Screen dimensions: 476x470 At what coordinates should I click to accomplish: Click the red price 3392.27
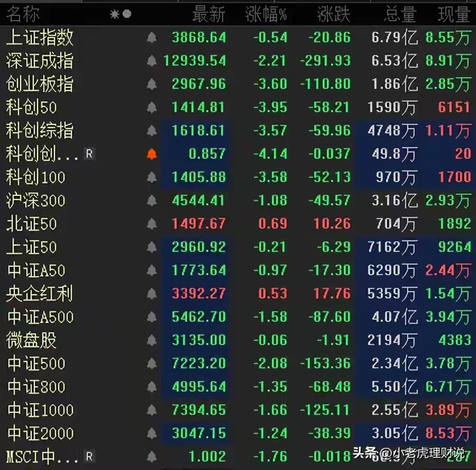coord(199,294)
